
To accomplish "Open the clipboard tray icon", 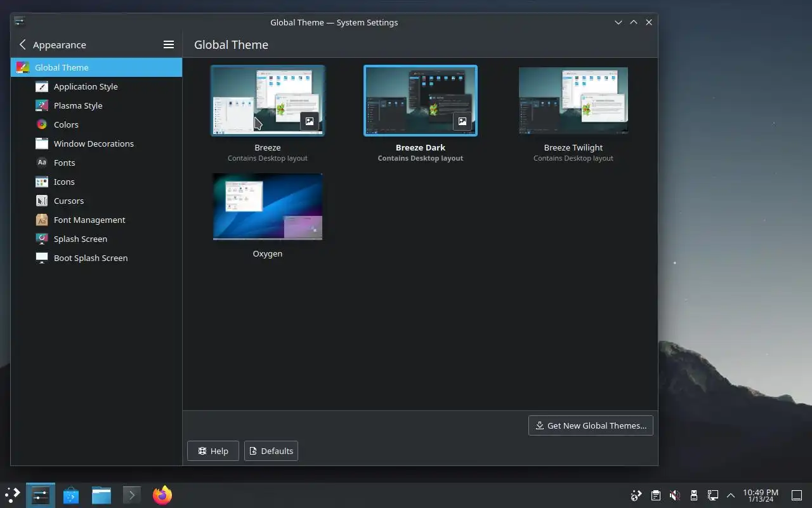I will coord(656,495).
